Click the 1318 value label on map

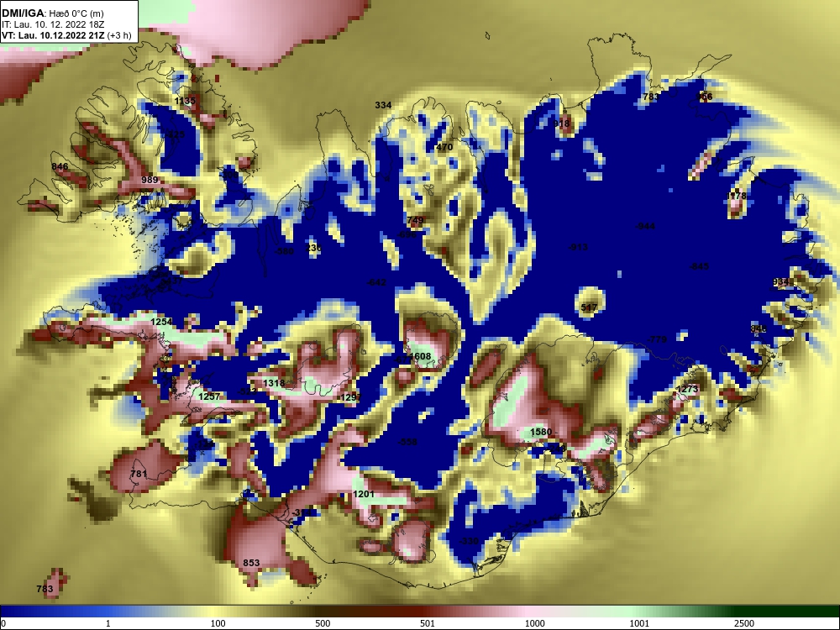tap(274, 383)
